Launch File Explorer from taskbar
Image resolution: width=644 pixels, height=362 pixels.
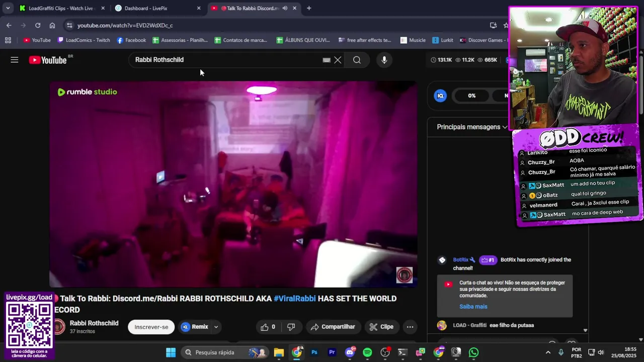tap(279, 352)
